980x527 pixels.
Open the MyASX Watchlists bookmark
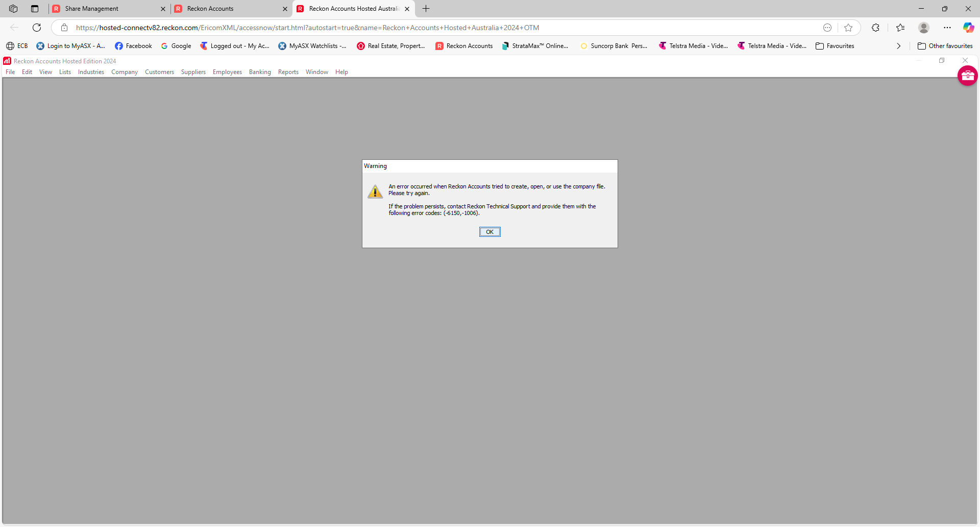coord(312,46)
